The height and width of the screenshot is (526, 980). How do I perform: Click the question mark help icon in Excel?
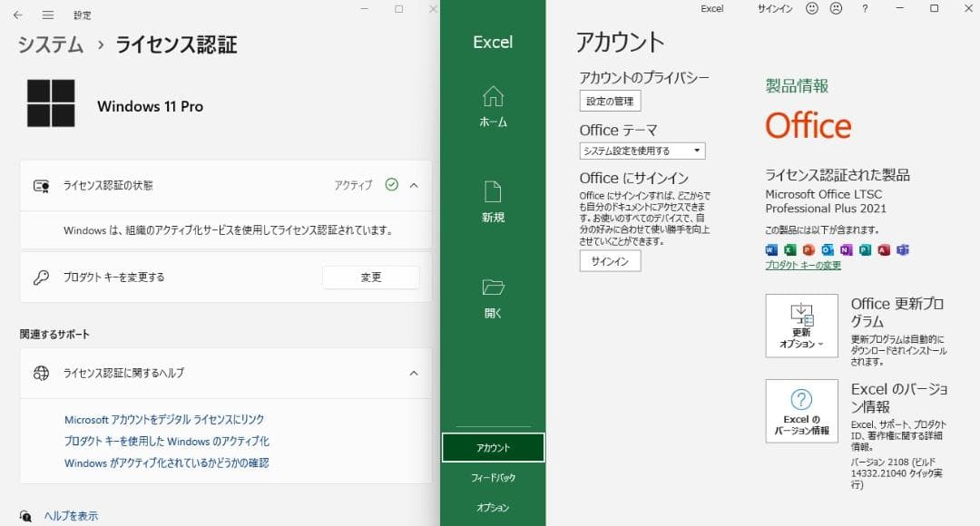[x=865, y=8]
